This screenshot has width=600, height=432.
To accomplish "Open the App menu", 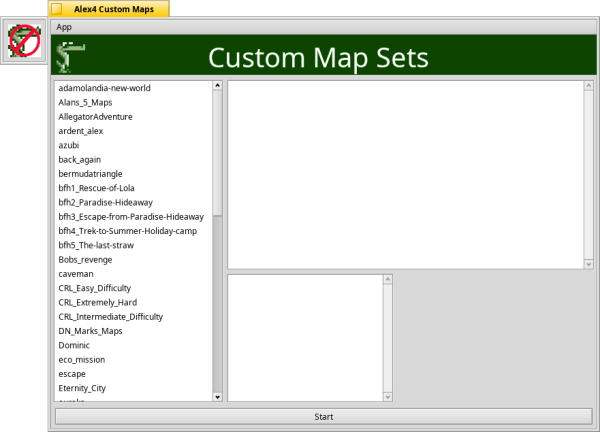I will 64,27.
